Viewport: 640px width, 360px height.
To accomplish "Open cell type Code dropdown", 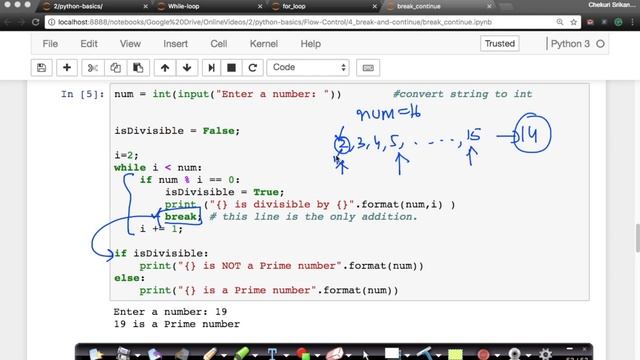I will click(308, 67).
